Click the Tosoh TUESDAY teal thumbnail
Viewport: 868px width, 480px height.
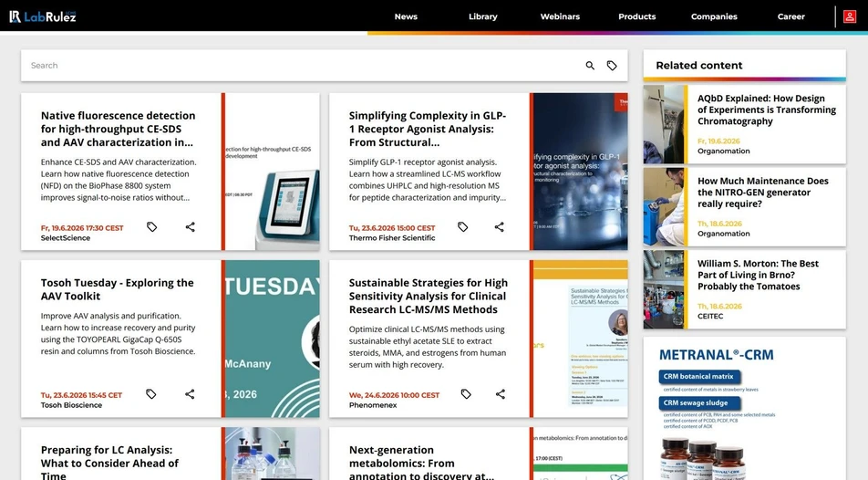(x=273, y=339)
